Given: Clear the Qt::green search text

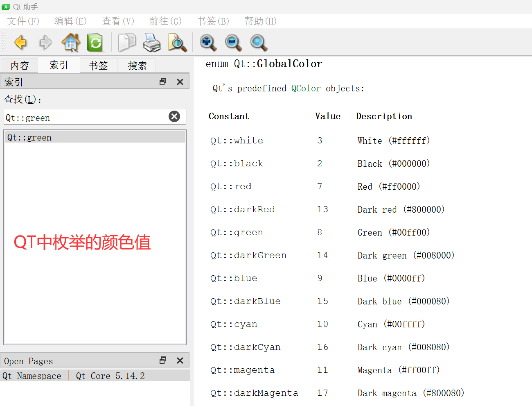Looking at the screenshot, I should click(x=174, y=117).
